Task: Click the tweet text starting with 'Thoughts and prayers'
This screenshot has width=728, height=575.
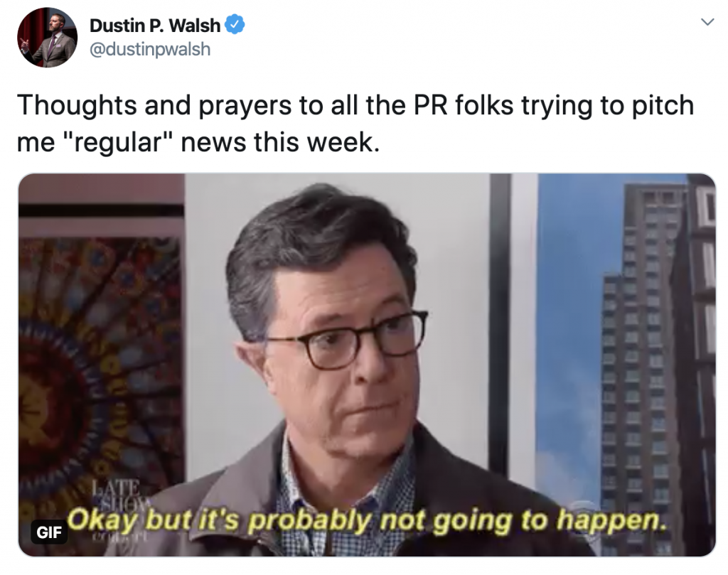Action: pos(355,123)
